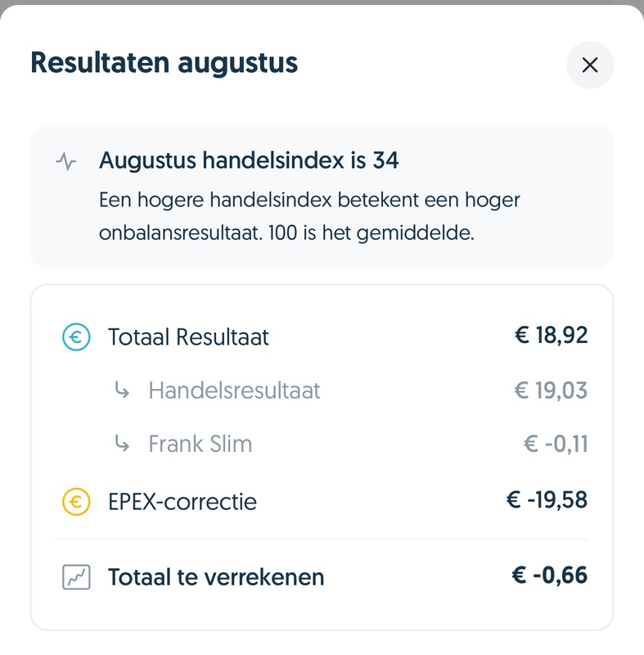
Task: Click the € 19,03 Handelsresultaat amount
Action: pyautogui.click(x=551, y=390)
